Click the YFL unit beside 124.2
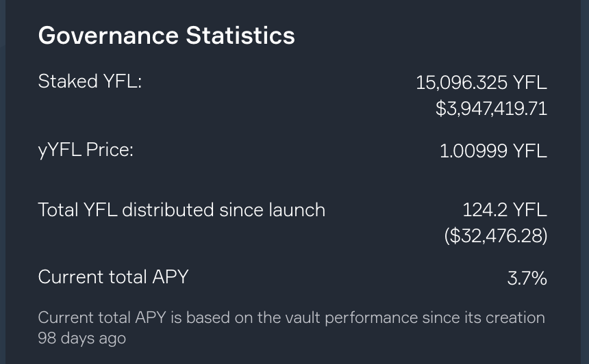The image size is (589, 364). (530, 210)
